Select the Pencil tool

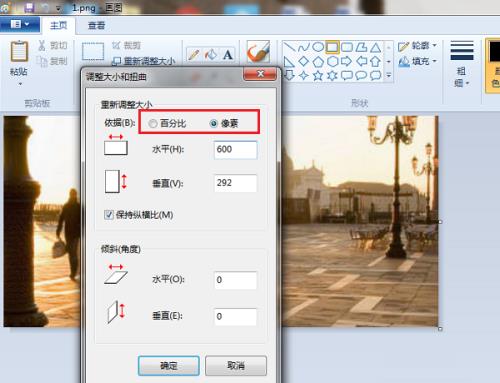pos(194,55)
